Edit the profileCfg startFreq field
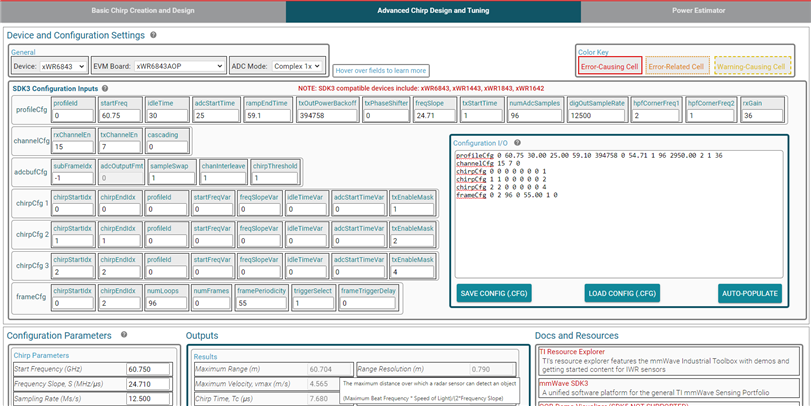811x406 pixels. coord(119,116)
